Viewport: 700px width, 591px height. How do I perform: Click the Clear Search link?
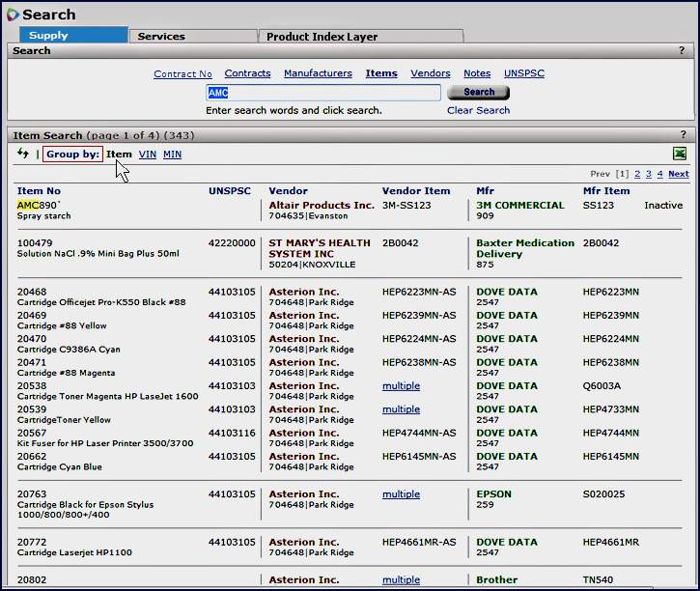coord(478,110)
